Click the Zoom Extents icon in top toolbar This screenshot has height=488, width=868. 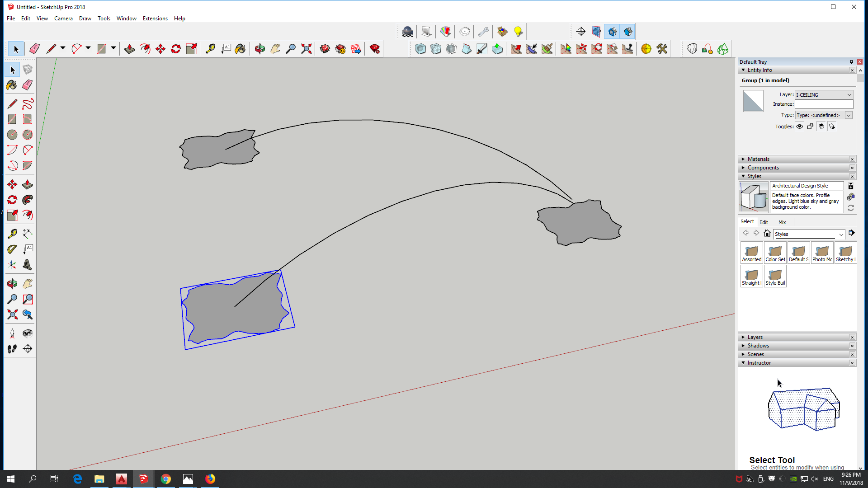tap(307, 49)
